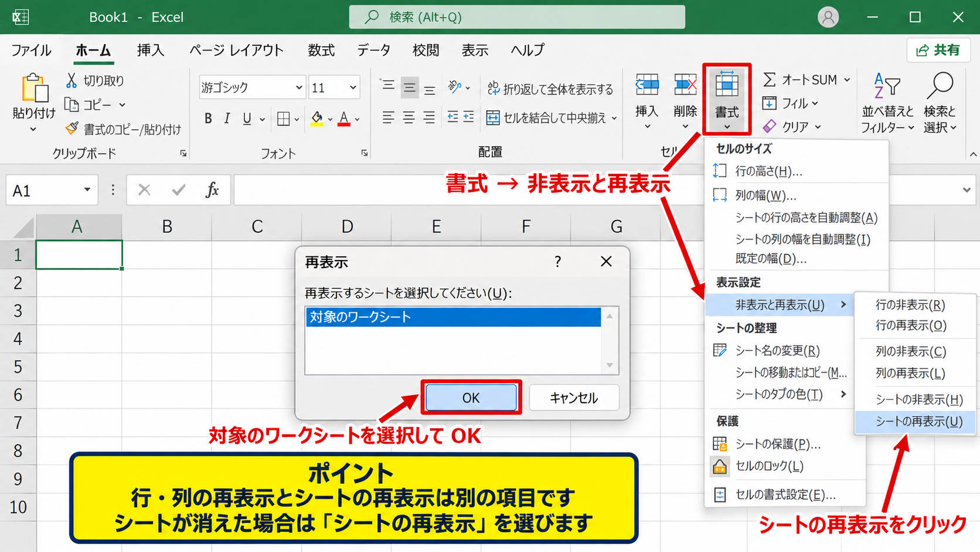Image resolution: width=980 pixels, height=552 pixels.
Task: Click the Paste (貼り付け) clipboard icon
Action: point(35,89)
